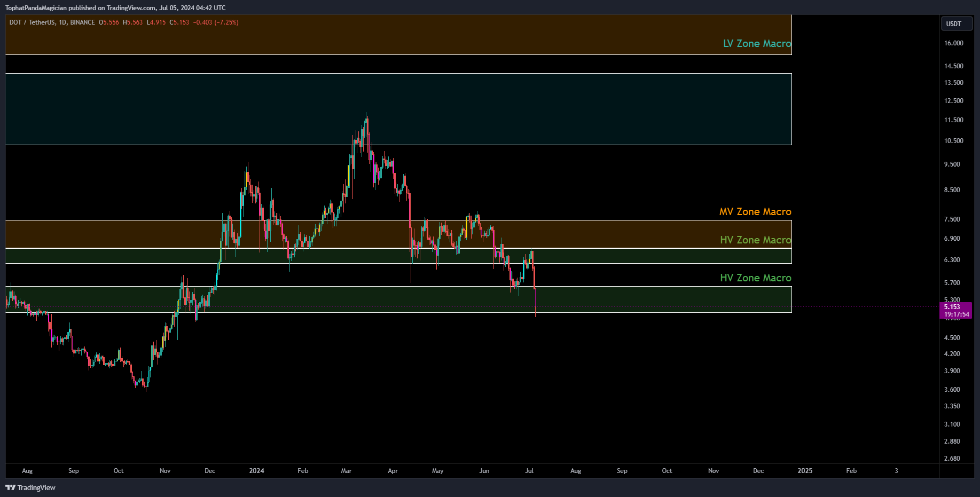Click the upper HV Zone Macro label
This screenshot has width=980, height=497.
click(x=755, y=240)
